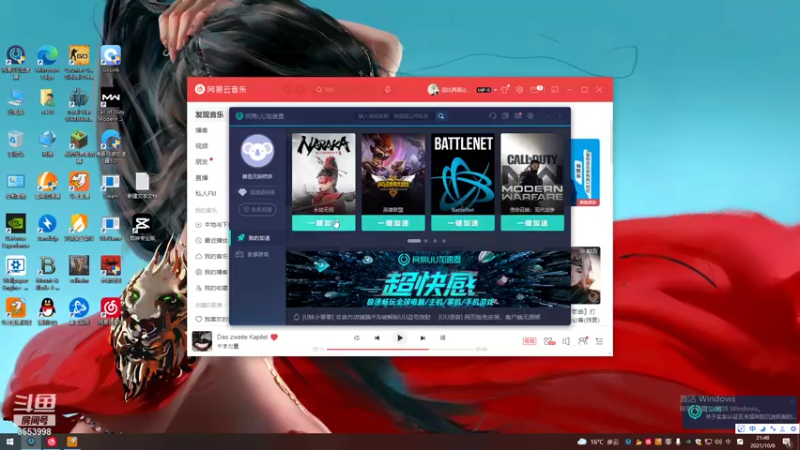Click the one-key accelerate button under Naraka
800x450 pixels.
(x=323, y=223)
